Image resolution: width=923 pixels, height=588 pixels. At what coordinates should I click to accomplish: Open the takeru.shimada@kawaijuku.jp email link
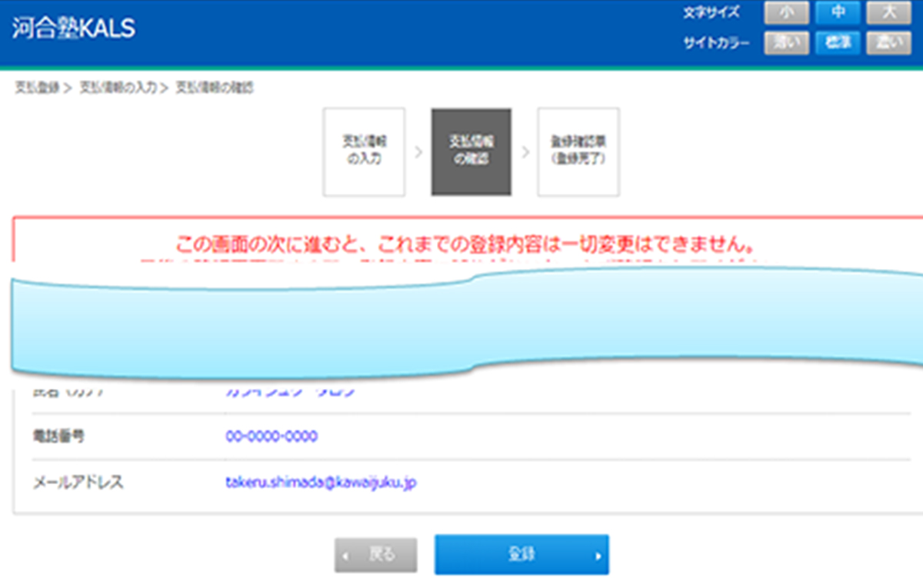click(x=321, y=483)
